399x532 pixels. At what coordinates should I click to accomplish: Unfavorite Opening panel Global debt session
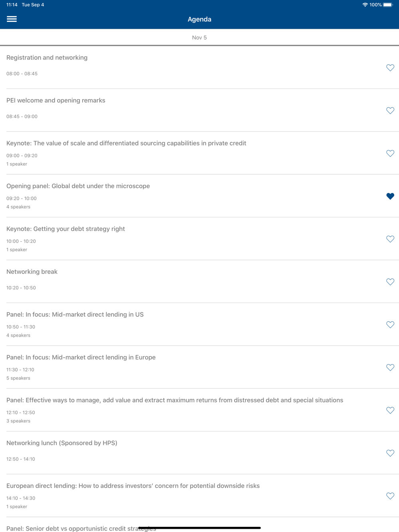click(390, 196)
